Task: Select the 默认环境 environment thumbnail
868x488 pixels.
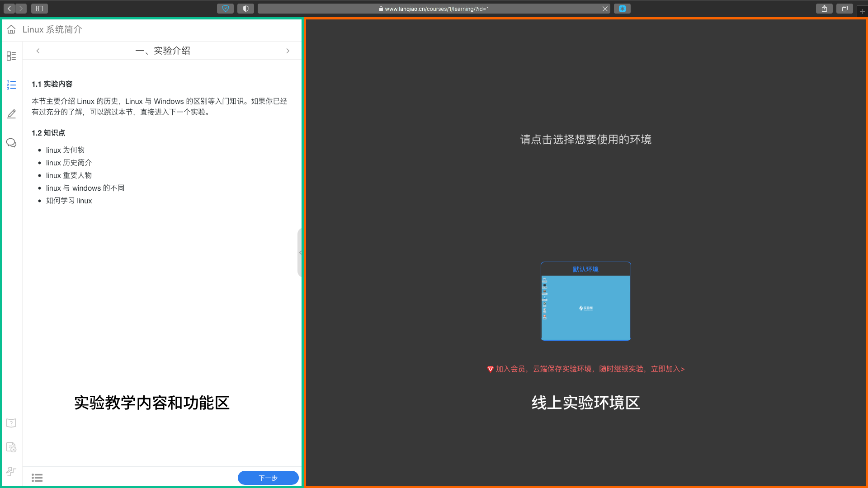Action: (x=585, y=301)
